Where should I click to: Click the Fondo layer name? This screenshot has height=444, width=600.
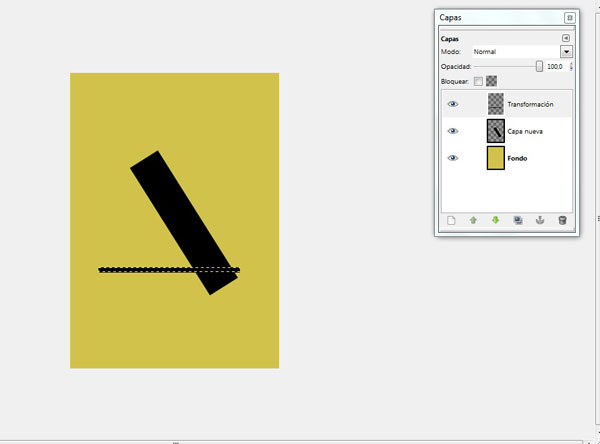pos(517,158)
